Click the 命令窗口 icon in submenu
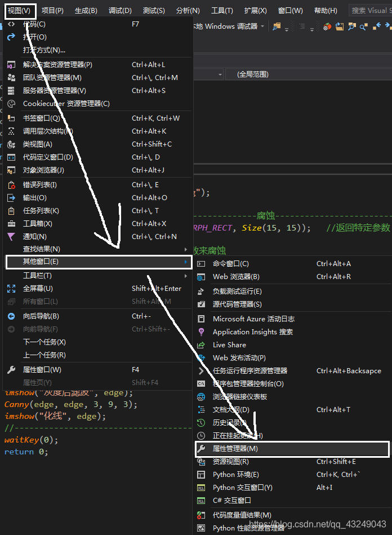The height and width of the screenshot is (535, 392). click(x=201, y=264)
